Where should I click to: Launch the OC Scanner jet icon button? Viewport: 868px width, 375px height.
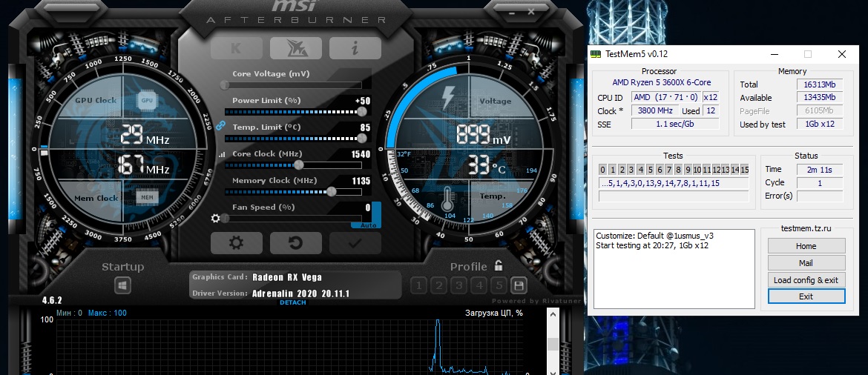pyautogui.click(x=295, y=48)
